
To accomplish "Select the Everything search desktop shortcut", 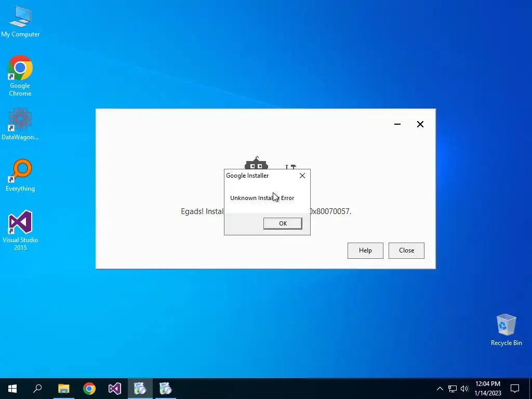I will [20, 176].
